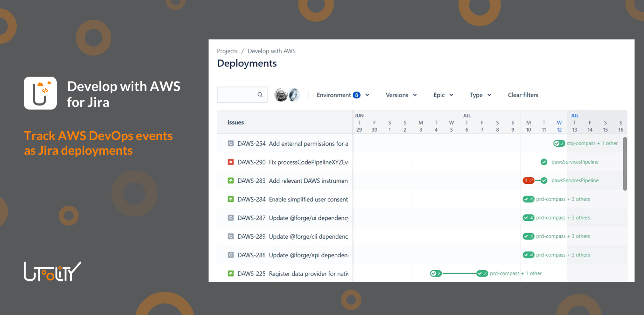Toggle filtering by the second user avatar
This screenshot has width=644, height=315.
pyautogui.click(x=294, y=94)
